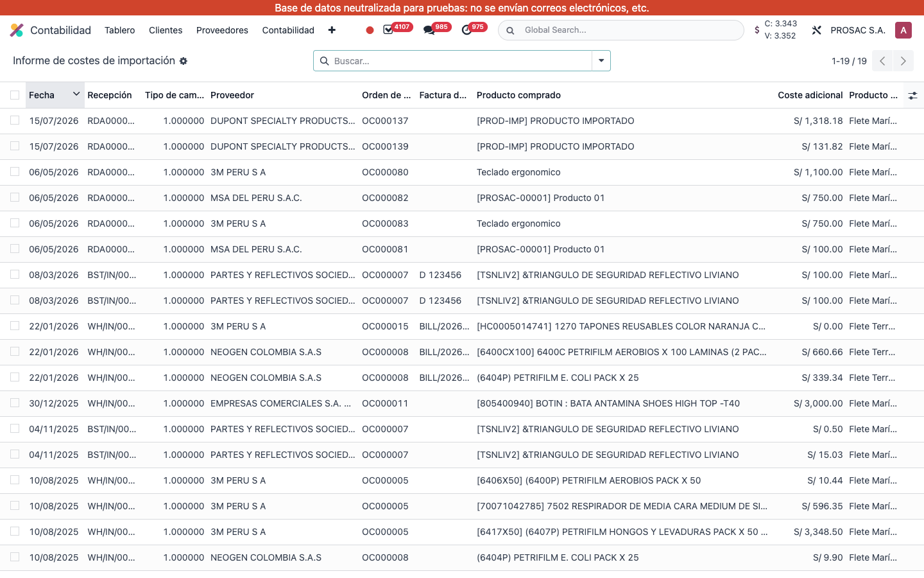Image resolution: width=924 pixels, height=578 pixels.
Task: Open the debug tools wrench icon
Action: [816, 30]
